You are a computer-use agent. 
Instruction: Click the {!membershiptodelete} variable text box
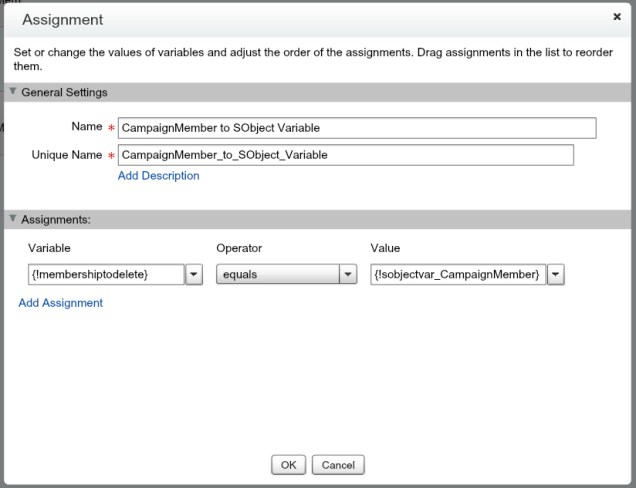tap(104, 275)
